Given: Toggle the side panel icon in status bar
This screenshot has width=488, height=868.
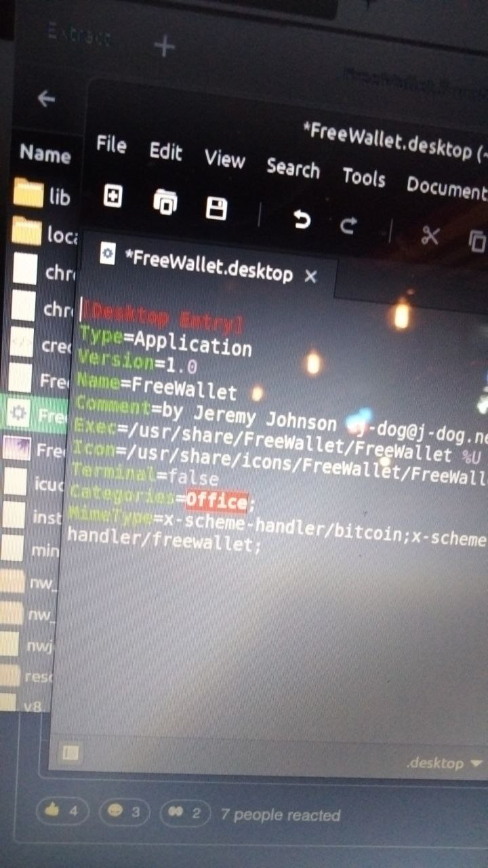Looking at the screenshot, I should coord(70,752).
